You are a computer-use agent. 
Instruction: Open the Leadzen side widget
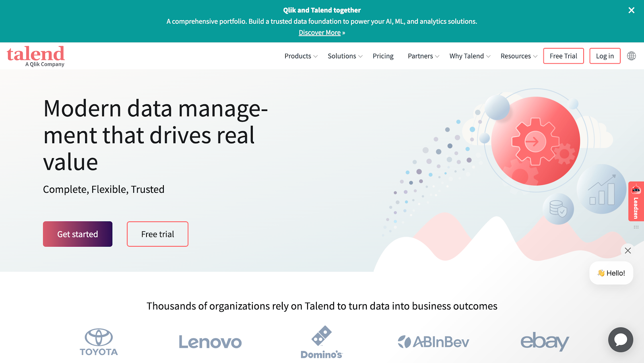[636, 201]
